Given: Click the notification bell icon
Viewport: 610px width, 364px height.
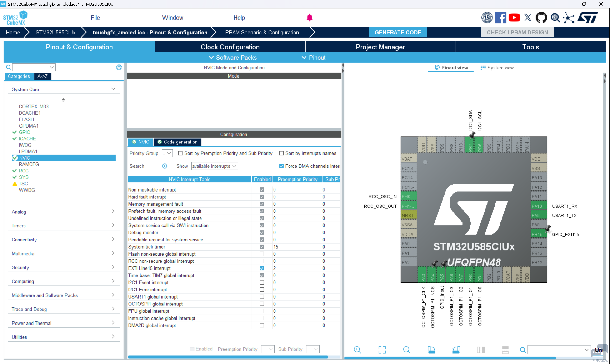Looking at the screenshot, I should (x=309, y=18).
